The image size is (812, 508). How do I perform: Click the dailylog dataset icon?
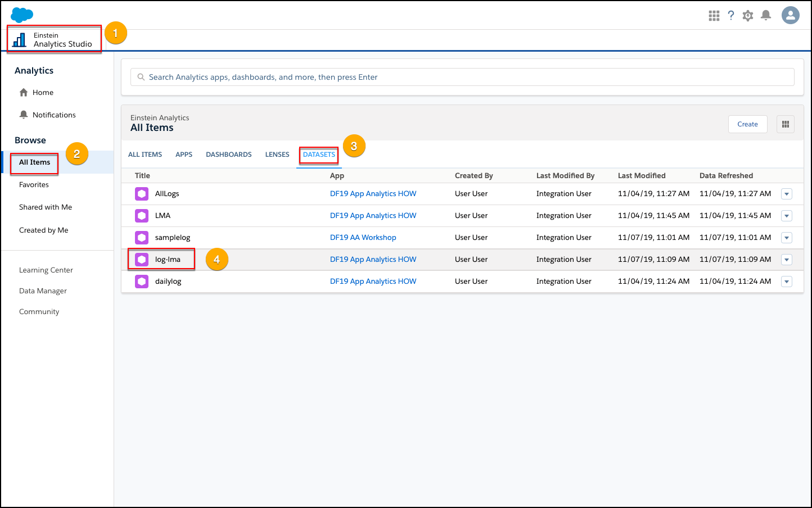pyautogui.click(x=142, y=282)
